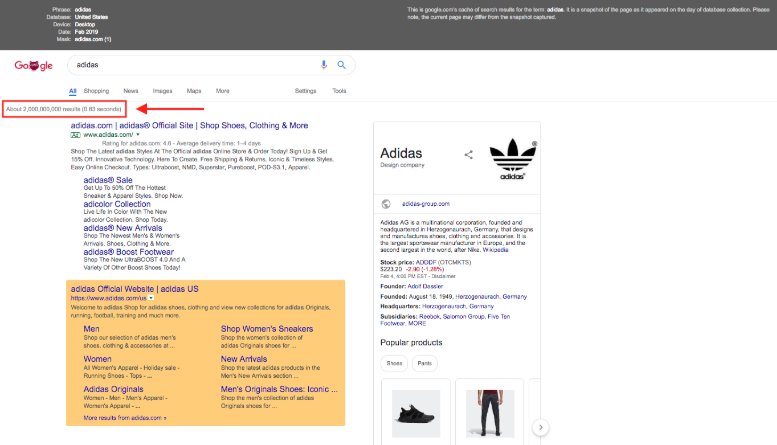Image resolution: width=777 pixels, height=445 pixels.
Task: Open adidas® New Arrivals ad sitelink
Action: [x=123, y=228]
